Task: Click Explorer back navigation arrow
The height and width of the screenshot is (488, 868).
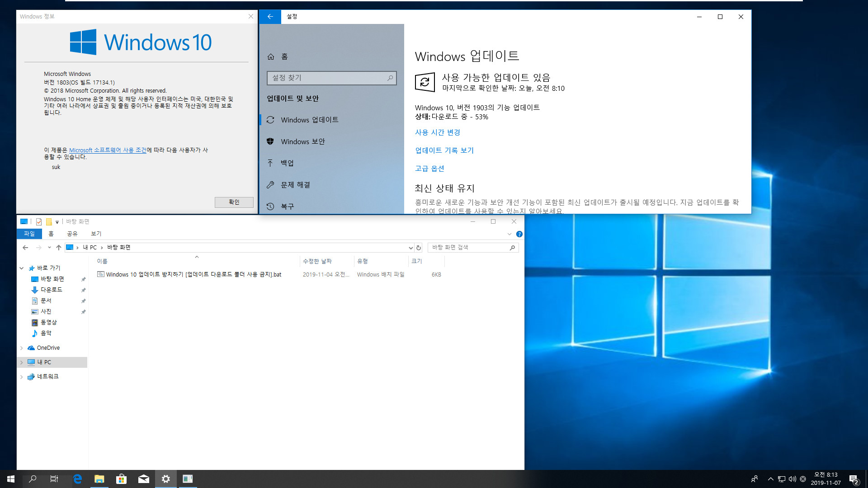Action: pos(25,248)
